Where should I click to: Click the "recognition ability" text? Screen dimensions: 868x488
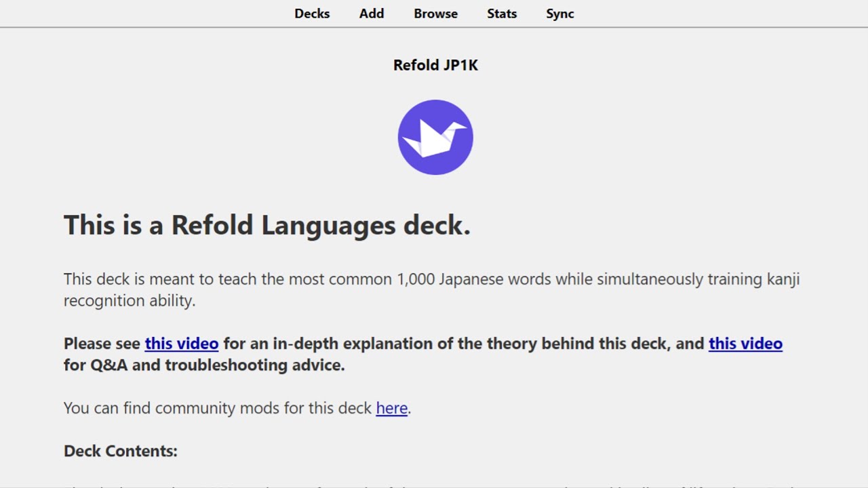[129, 301]
